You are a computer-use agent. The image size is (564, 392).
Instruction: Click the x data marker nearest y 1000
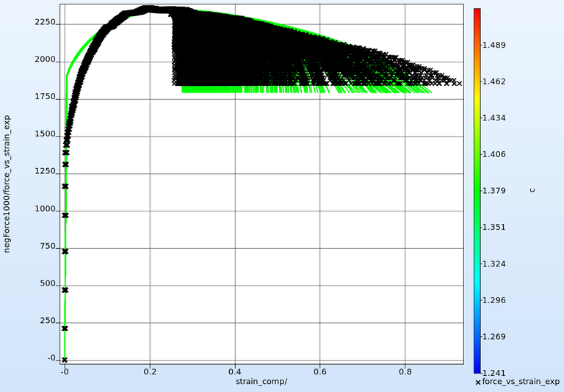[x=65, y=215]
